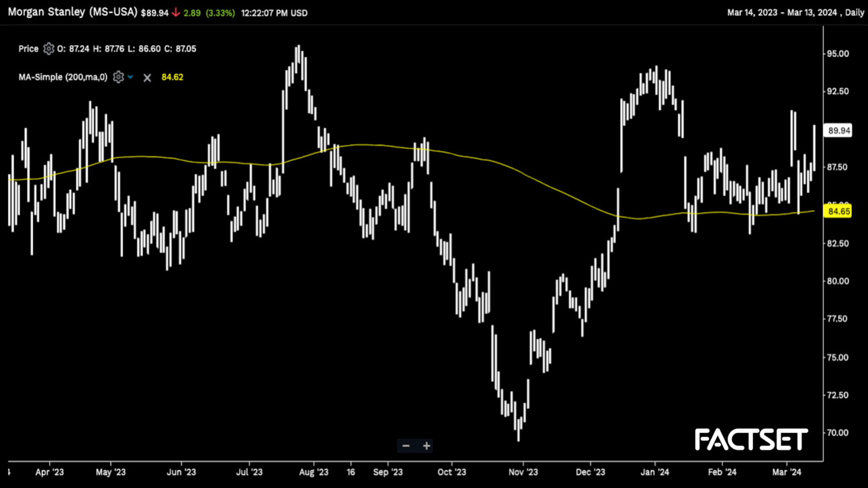The height and width of the screenshot is (488, 868).
Task: Click the Nov '23 axis label
Action: click(x=523, y=472)
